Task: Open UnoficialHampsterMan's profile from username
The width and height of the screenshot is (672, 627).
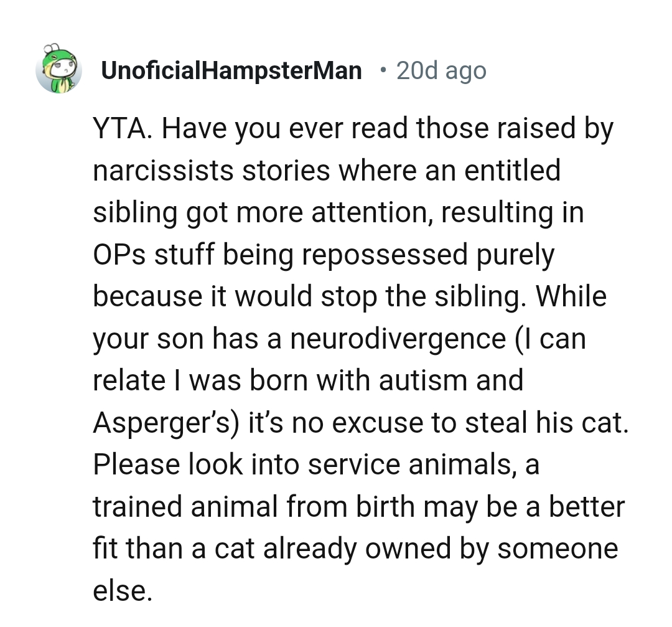Action: (231, 71)
